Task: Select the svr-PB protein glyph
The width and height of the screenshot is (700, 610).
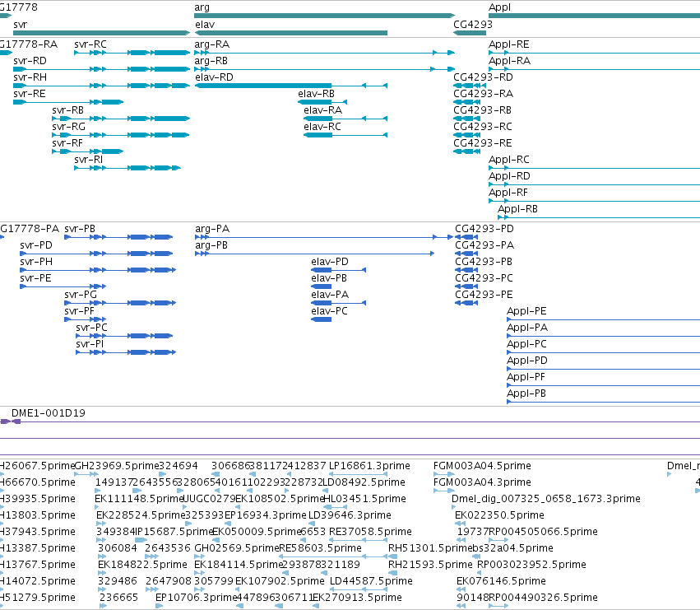Action: coord(118,237)
